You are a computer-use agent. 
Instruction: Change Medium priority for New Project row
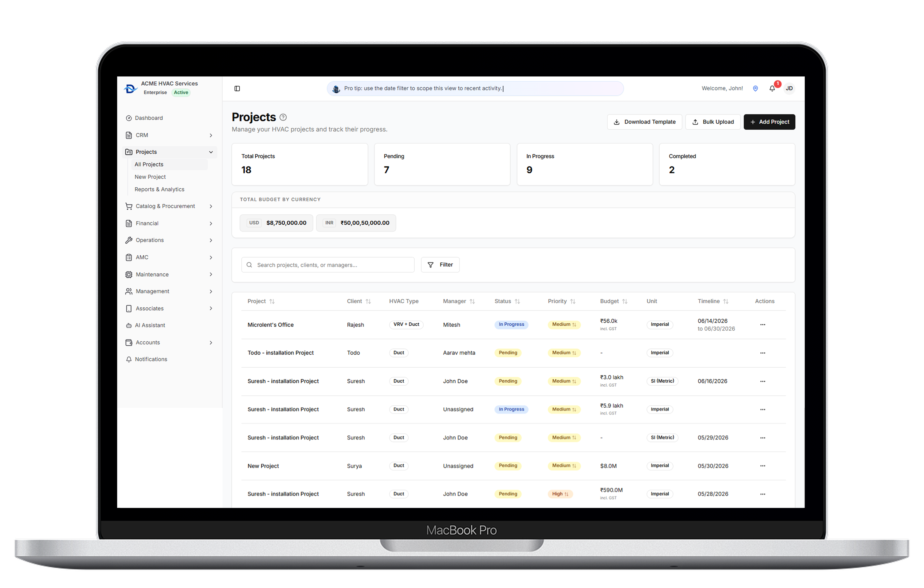[564, 466]
